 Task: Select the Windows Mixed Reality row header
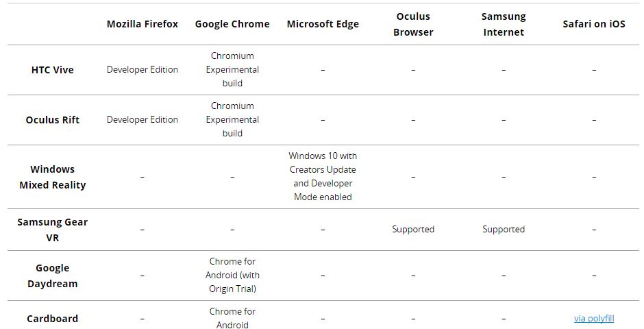[x=53, y=177]
